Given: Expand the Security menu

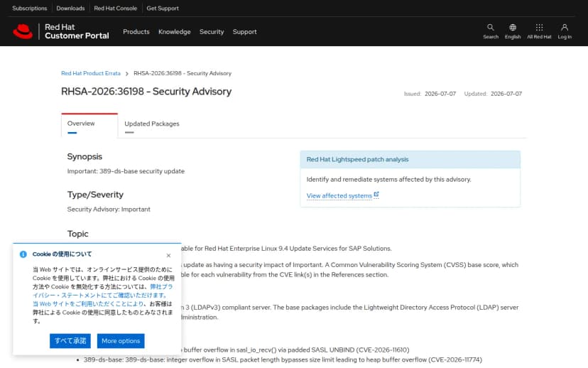Looking at the screenshot, I should 212,32.
